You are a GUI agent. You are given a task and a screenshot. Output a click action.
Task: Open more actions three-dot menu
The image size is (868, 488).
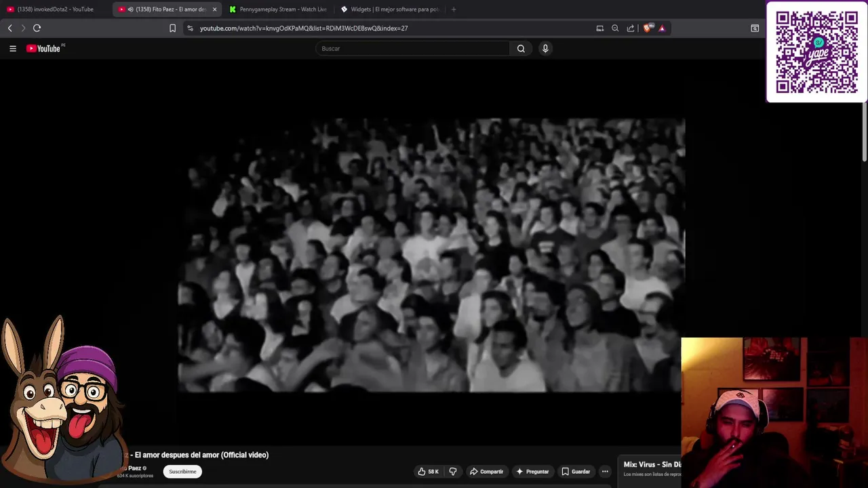point(605,471)
